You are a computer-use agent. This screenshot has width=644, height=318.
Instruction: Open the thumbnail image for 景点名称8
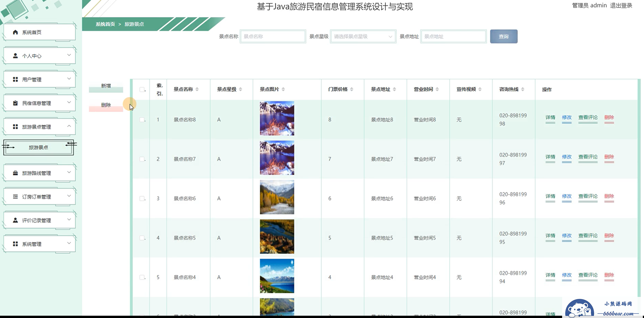coord(277,118)
